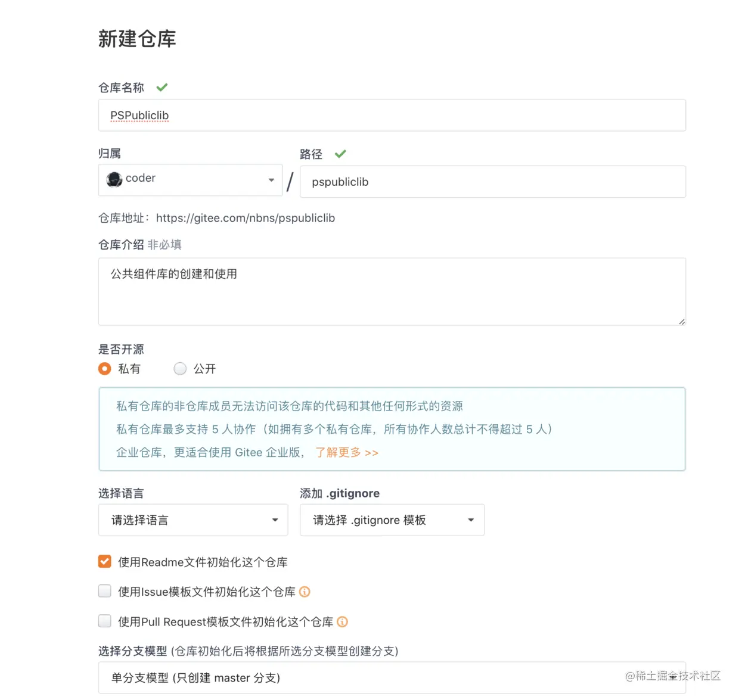This screenshot has width=739, height=700.
Task: Enable 使用Pull Request模板文件初始化这个仓库
Action: [x=104, y=621]
